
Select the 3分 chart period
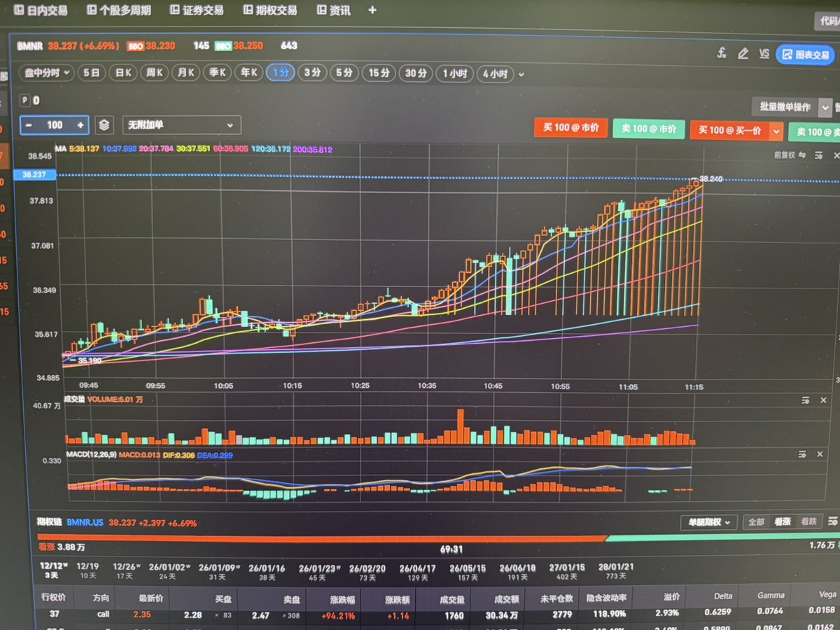point(312,73)
